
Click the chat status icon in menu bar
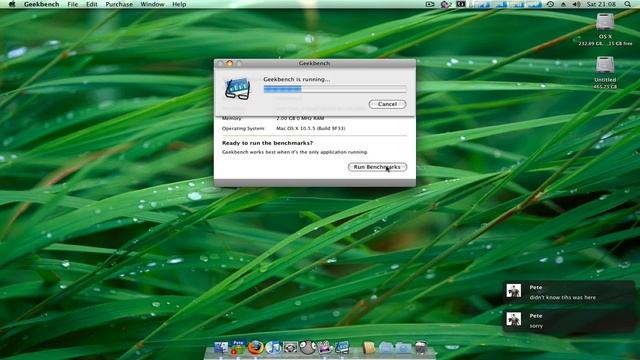point(445,4)
